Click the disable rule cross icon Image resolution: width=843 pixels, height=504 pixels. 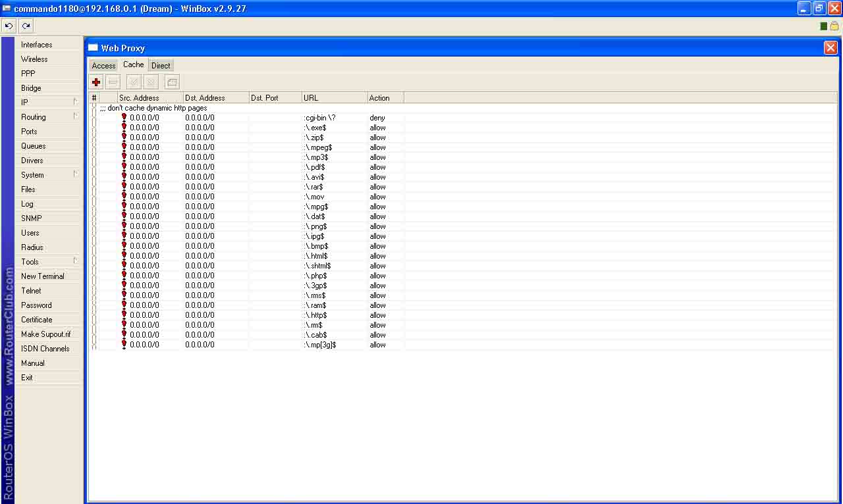151,82
